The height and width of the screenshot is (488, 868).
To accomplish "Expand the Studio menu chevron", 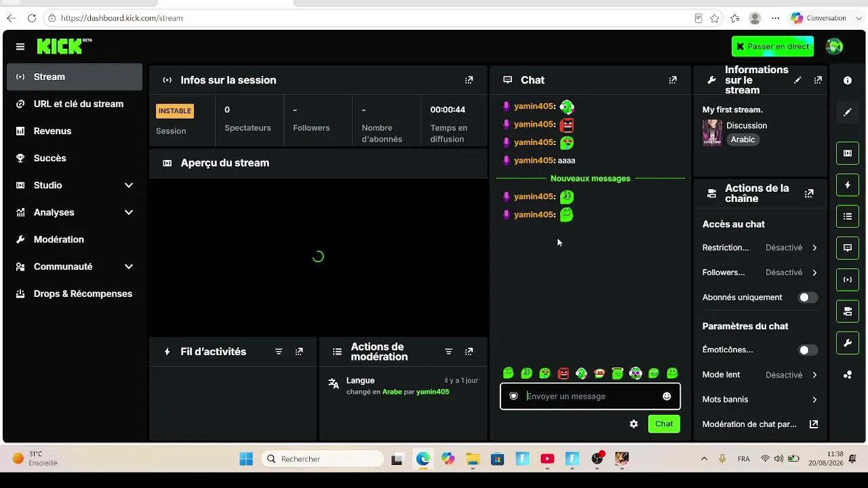I will click(129, 186).
